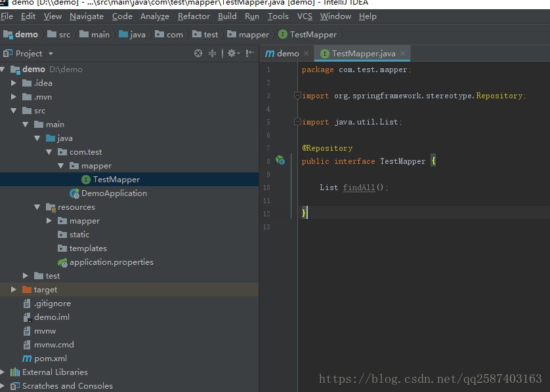Open application.properties file

pyautogui.click(x=111, y=262)
